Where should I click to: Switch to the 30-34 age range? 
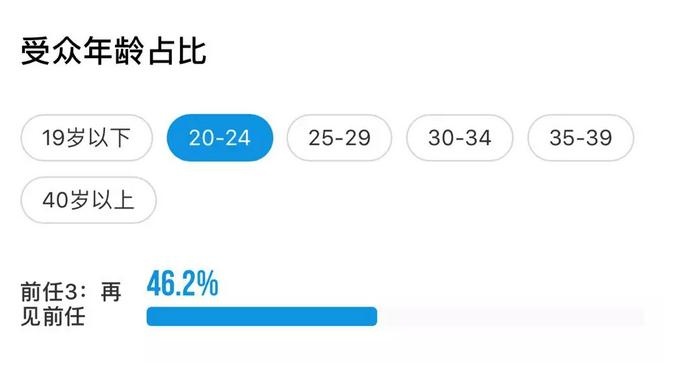(460, 138)
